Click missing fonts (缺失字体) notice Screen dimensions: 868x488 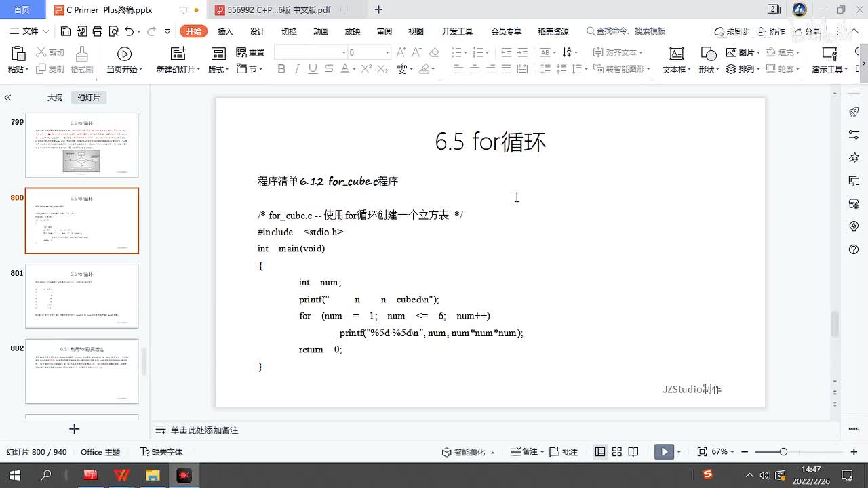(x=161, y=452)
